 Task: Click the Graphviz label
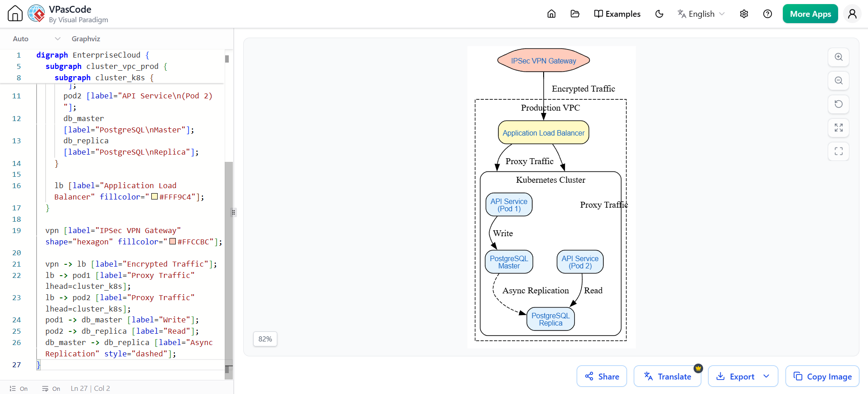click(x=86, y=39)
